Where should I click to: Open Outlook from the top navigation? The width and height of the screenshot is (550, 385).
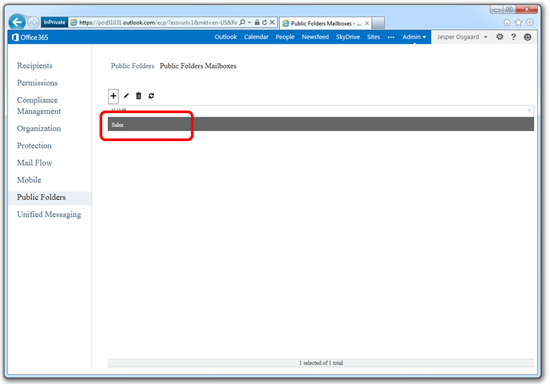226,37
